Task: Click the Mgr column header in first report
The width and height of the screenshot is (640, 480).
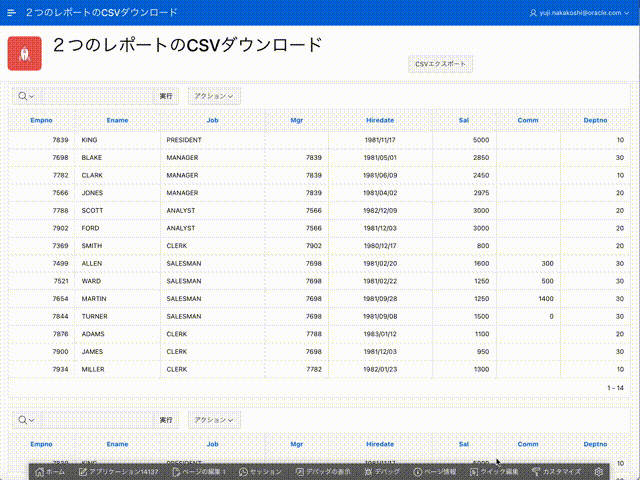Action: [297, 120]
